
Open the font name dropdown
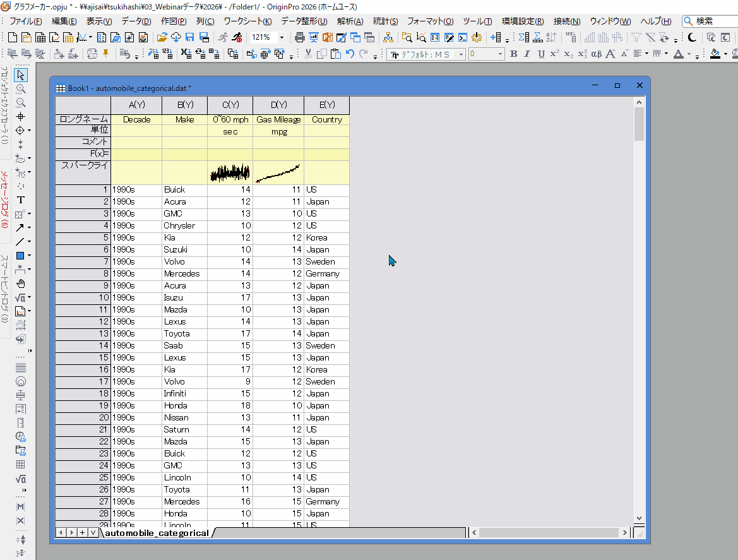(x=461, y=54)
